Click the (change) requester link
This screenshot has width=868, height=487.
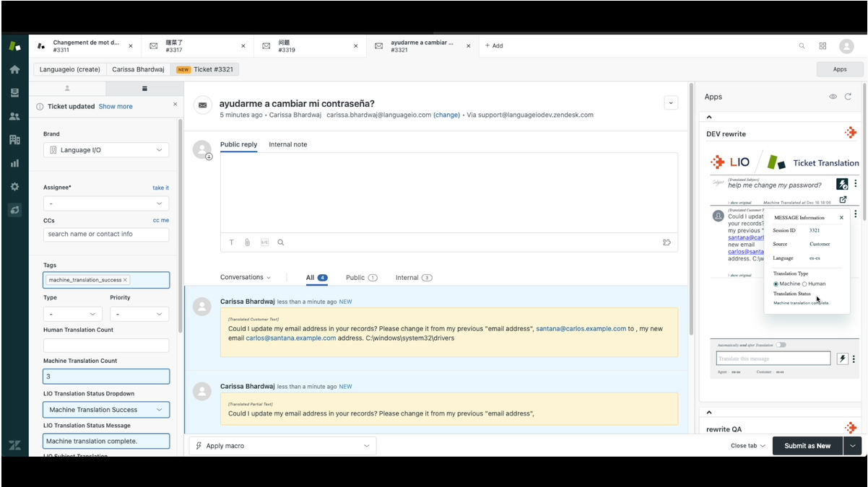(446, 115)
